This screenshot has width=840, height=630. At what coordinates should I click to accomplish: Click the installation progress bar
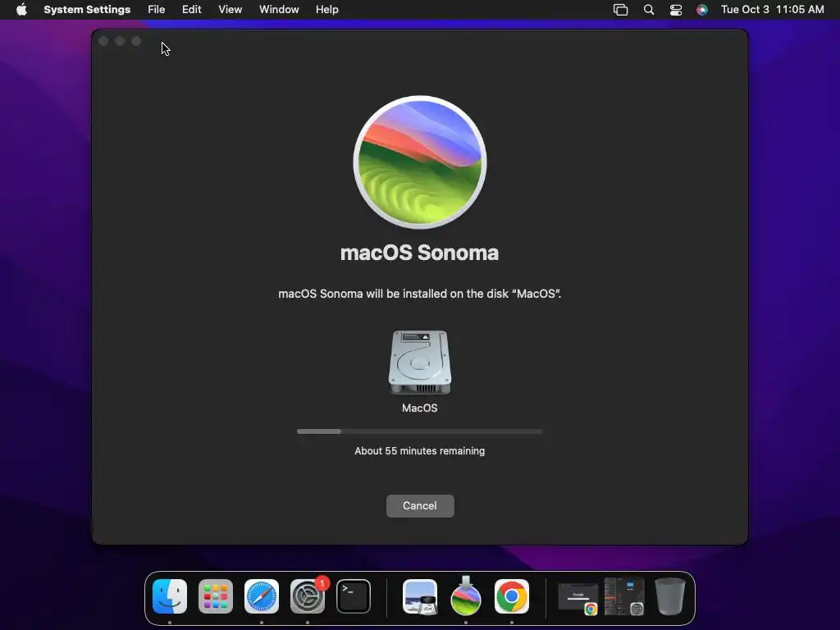[x=420, y=431]
